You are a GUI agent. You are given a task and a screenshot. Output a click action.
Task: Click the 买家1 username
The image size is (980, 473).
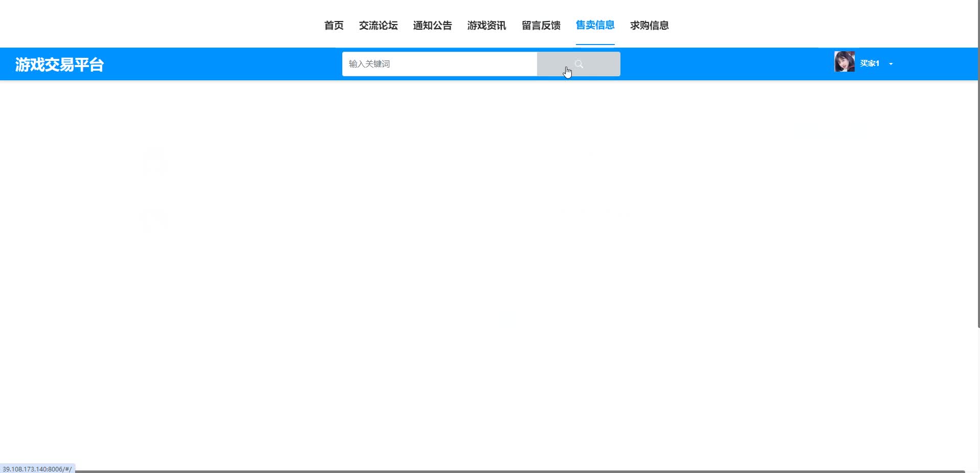870,63
